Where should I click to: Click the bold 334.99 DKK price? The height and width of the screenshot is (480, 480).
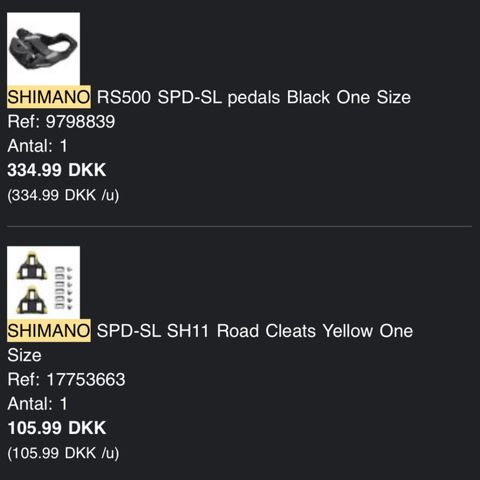click(57, 170)
